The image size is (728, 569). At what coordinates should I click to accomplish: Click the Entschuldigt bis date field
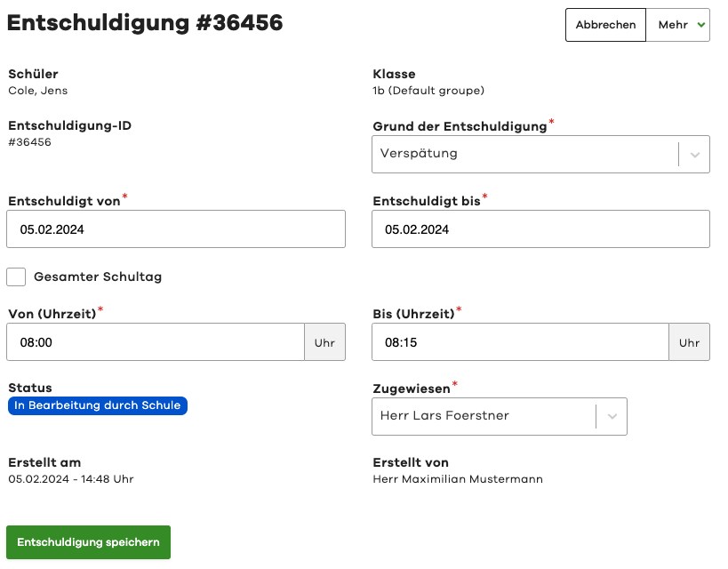[540, 229]
